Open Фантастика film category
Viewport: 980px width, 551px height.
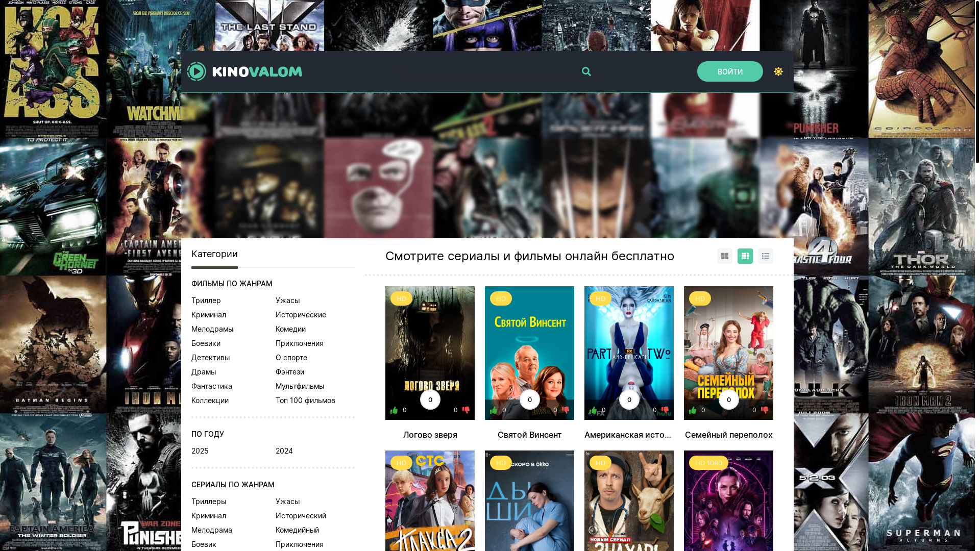[212, 386]
